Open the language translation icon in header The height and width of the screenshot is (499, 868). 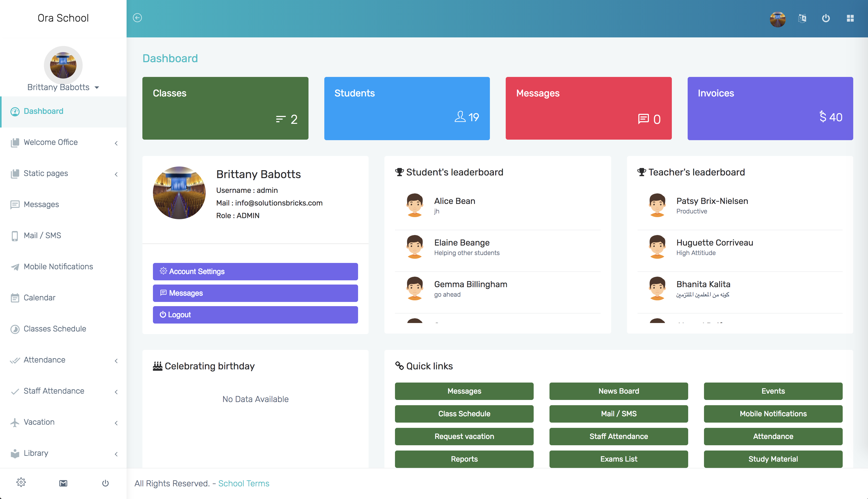pyautogui.click(x=802, y=18)
